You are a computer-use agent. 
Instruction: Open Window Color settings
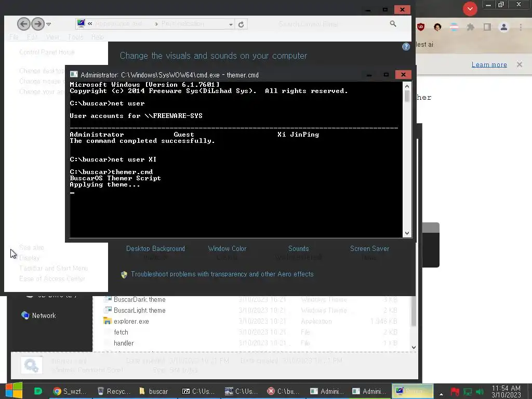(x=227, y=249)
